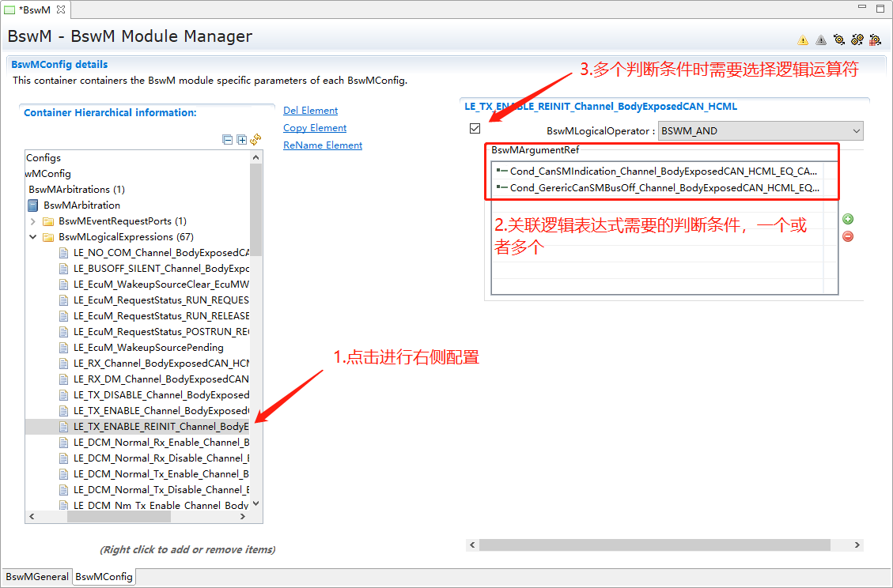
Task: Click the Del Element link
Action: tap(310, 111)
